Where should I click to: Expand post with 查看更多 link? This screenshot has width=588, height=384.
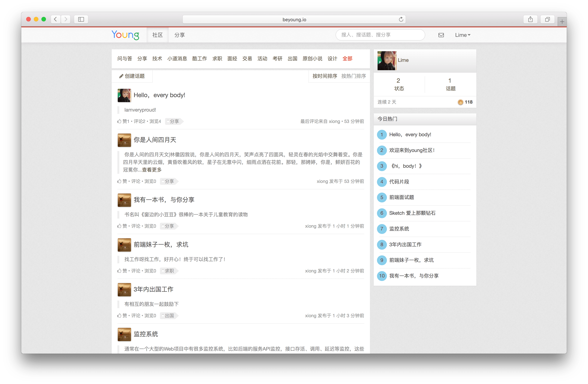(x=152, y=170)
